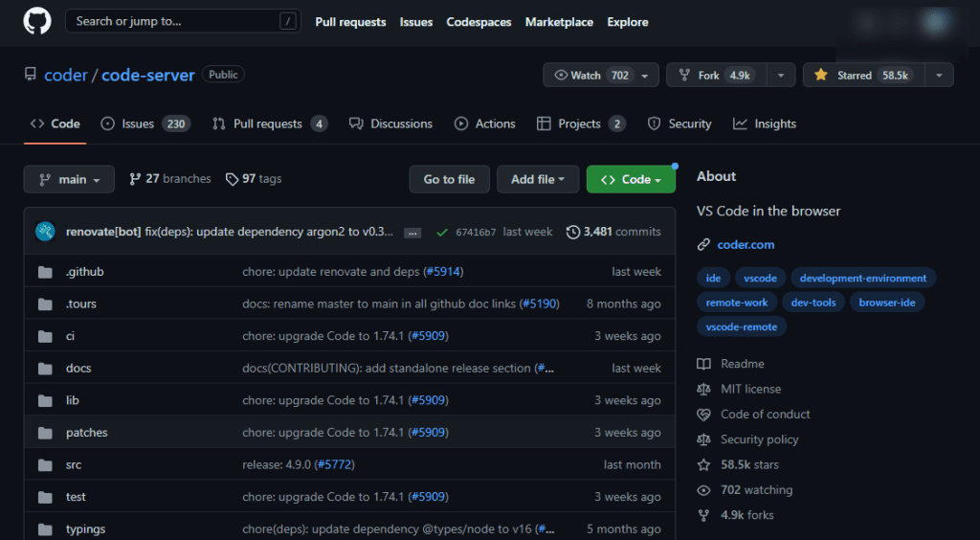Viewport: 980px width, 540px height.
Task: Fork the repository with Fork button
Action: 716,75
